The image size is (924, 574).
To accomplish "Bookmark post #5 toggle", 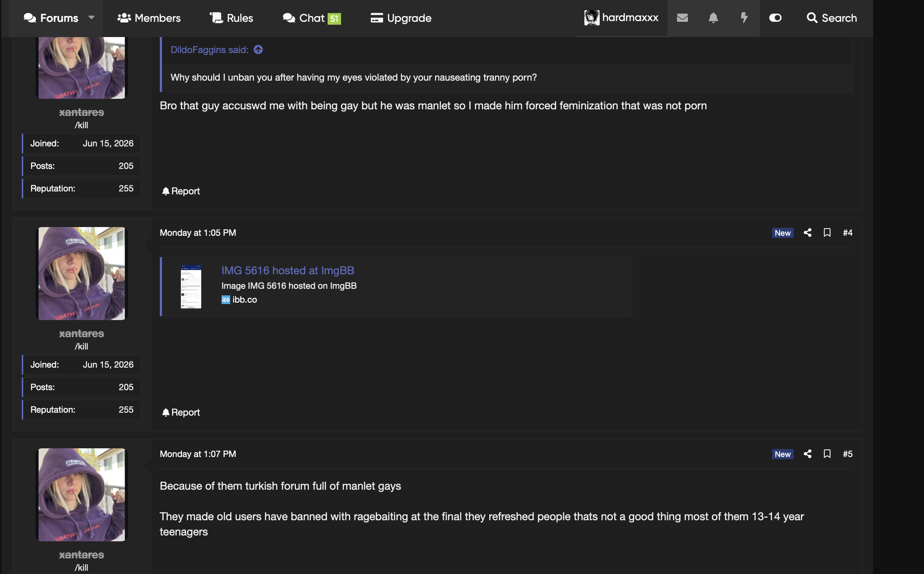I will pyautogui.click(x=827, y=454).
